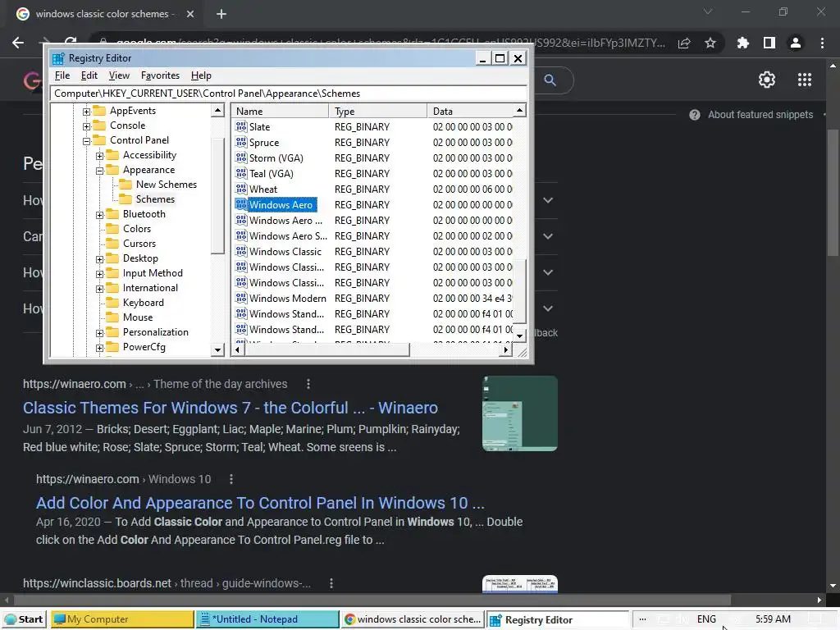This screenshot has height=630, width=840.
Task: Open Classic Themes For Windows 7 Winaero result
Action: pos(231,408)
